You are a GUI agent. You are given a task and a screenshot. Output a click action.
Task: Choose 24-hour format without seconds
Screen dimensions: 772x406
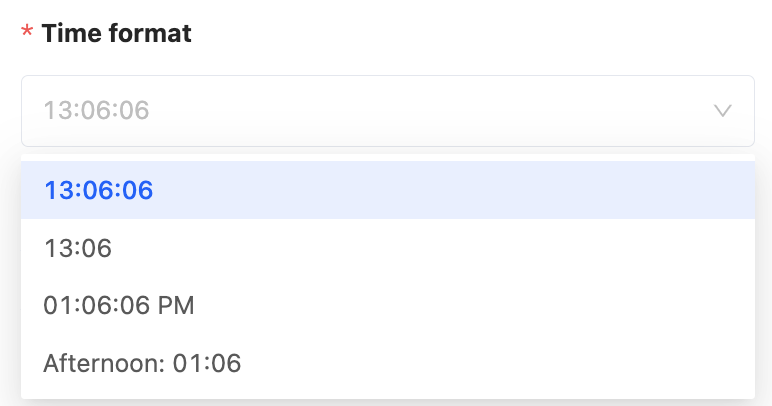pyautogui.click(x=78, y=248)
